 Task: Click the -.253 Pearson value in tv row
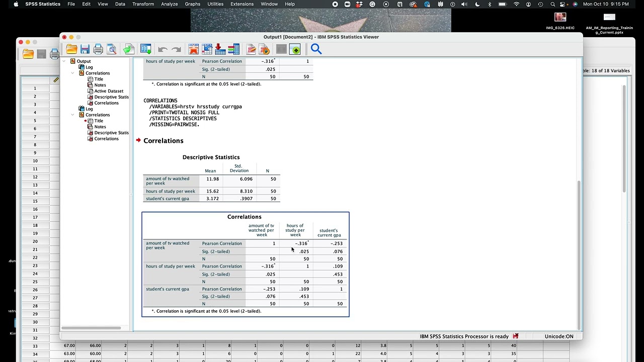[337, 243]
